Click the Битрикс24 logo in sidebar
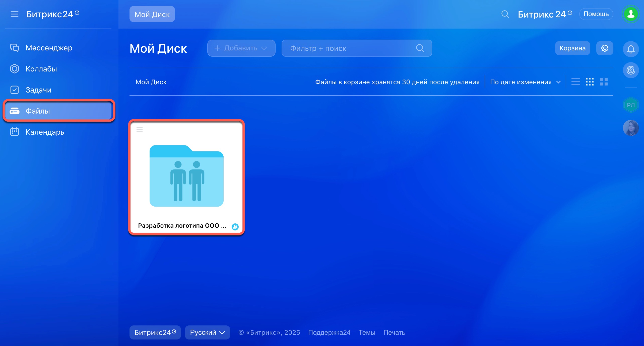This screenshot has height=346, width=644. (x=53, y=14)
